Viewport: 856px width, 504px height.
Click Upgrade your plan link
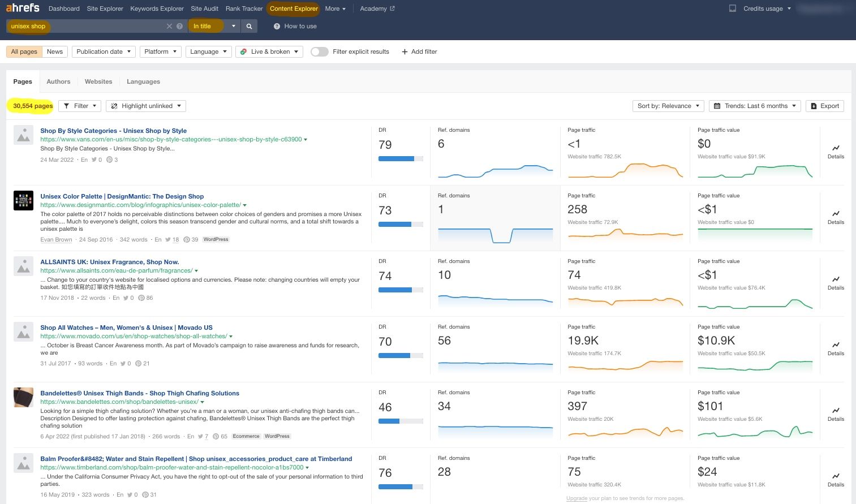tap(577, 498)
